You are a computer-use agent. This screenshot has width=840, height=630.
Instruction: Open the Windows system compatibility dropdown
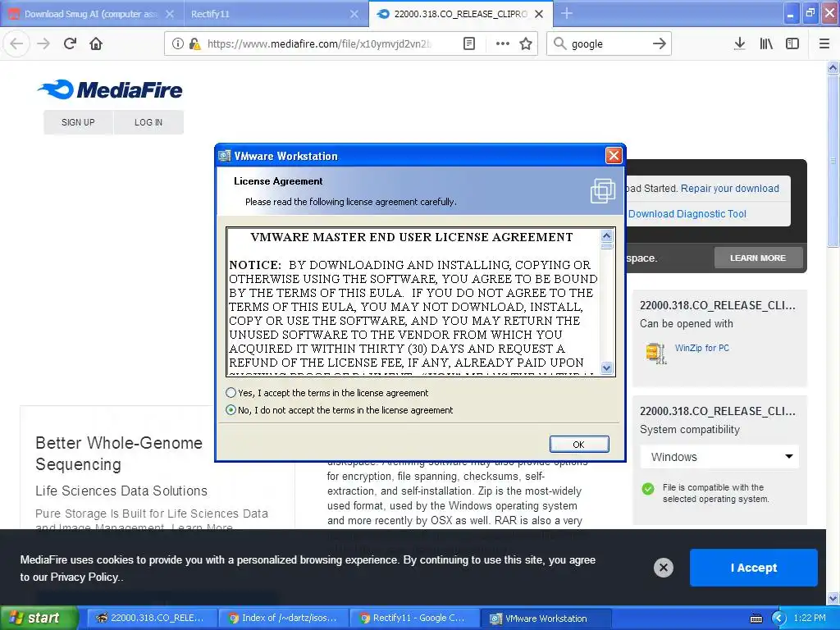[x=719, y=457]
